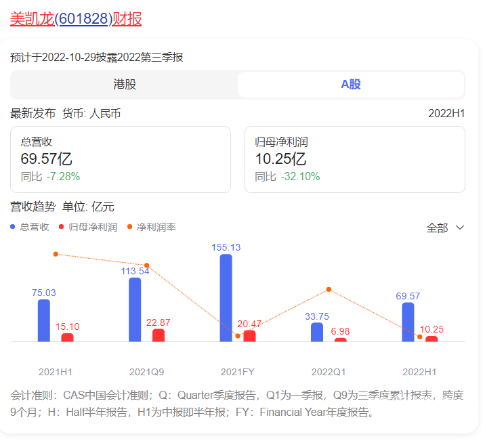The width and height of the screenshot is (504, 445).
Task: Select the A股 tab
Action: [x=351, y=85]
